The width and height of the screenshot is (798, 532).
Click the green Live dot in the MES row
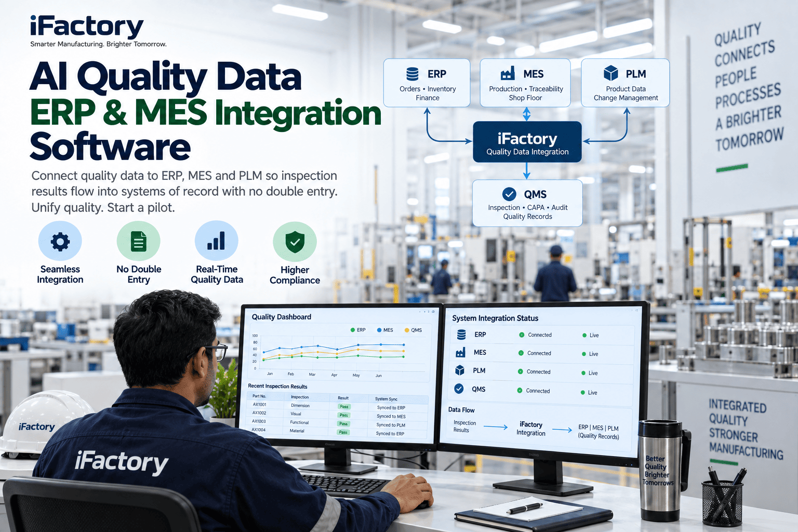tap(584, 354)
